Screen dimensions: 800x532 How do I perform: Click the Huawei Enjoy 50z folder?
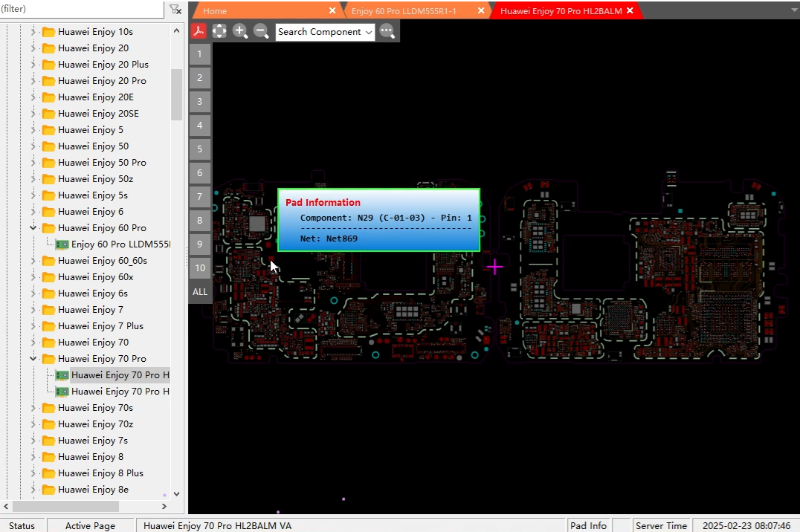(95, 179)
